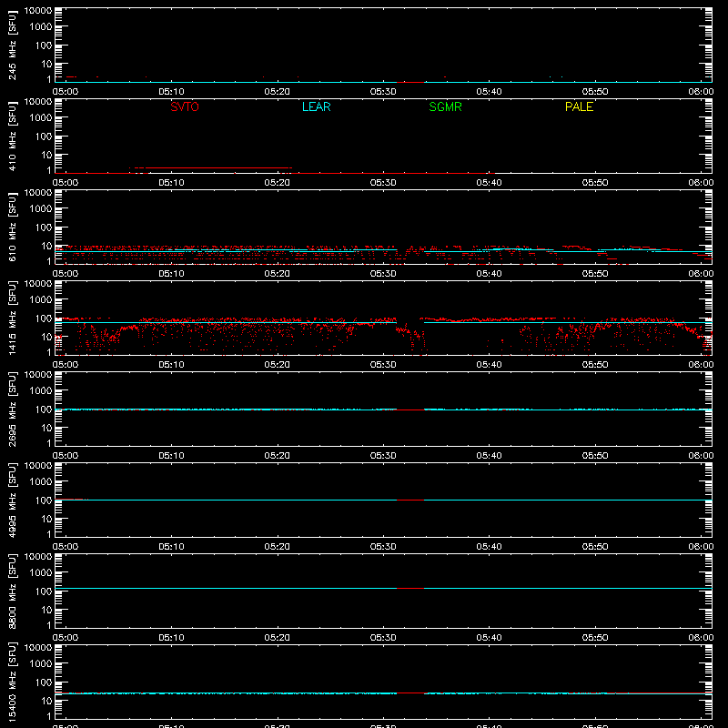This screenshot has height=728, width=728.
Task: Click the 05:10 time label of 8800 MHz panel
Action: click(171, 638)
